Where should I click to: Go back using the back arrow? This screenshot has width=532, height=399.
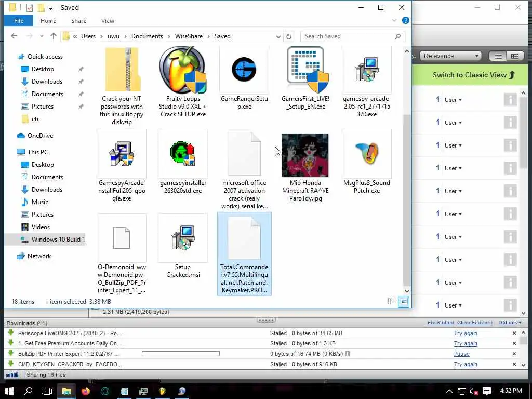point(14,36)
